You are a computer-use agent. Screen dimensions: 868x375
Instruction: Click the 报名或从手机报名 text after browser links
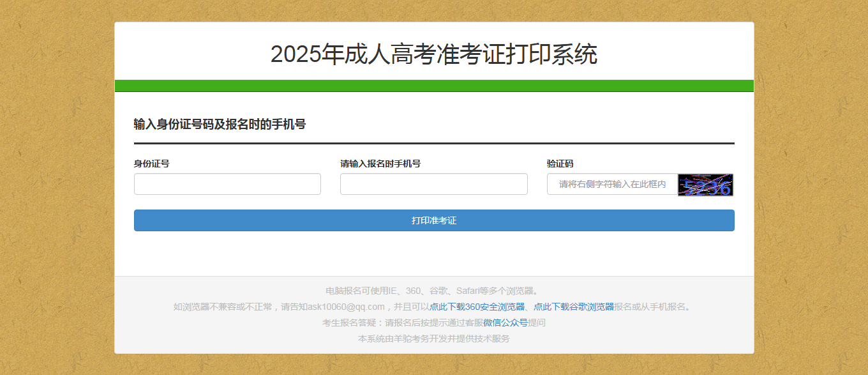651,307
